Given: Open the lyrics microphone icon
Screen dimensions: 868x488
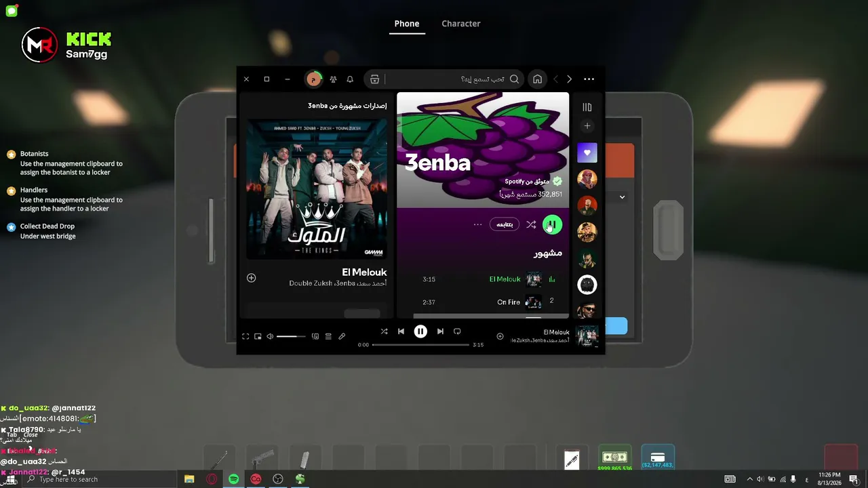Looking at the screenshot, I should tap(342, 336).
